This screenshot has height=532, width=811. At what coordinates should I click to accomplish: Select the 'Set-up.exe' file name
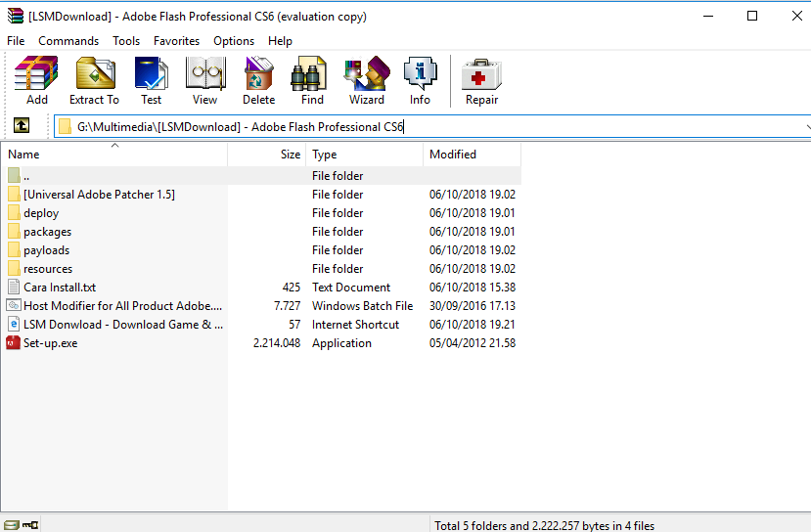[x=51, y=343]
